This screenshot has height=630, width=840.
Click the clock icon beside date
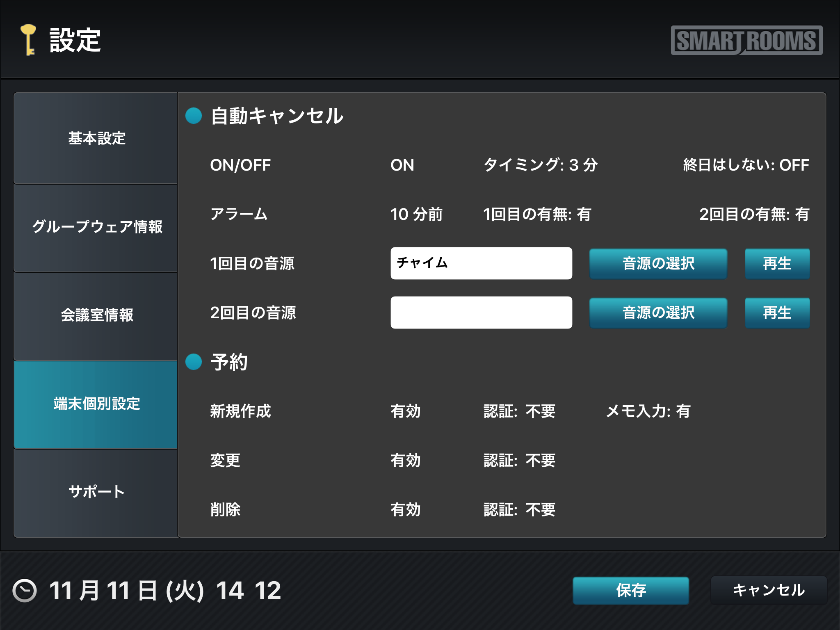(25, 591)
